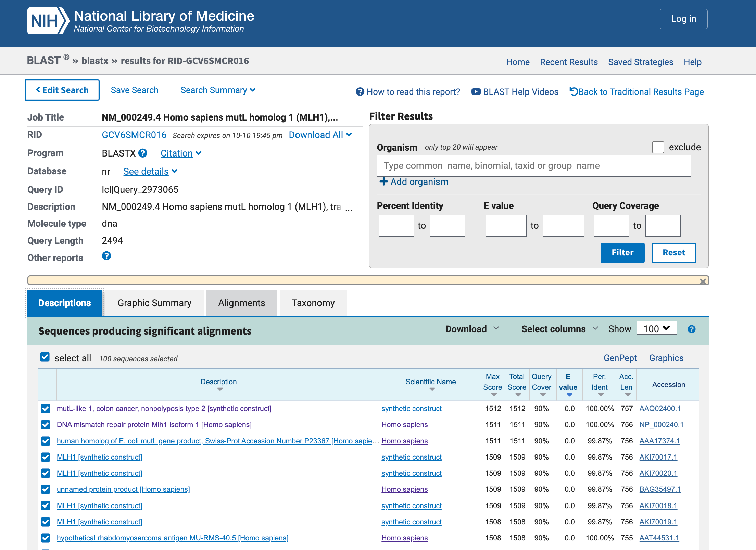Sort by E value column arrow
756x550 pixels.
569,395
